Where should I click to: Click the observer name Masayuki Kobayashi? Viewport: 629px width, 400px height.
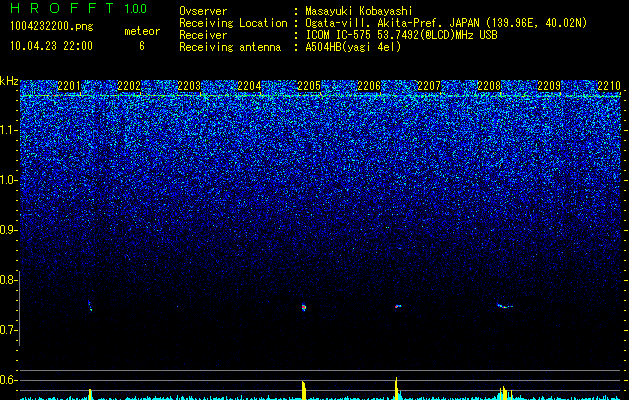pyautogui.click(x=359, y=12)
